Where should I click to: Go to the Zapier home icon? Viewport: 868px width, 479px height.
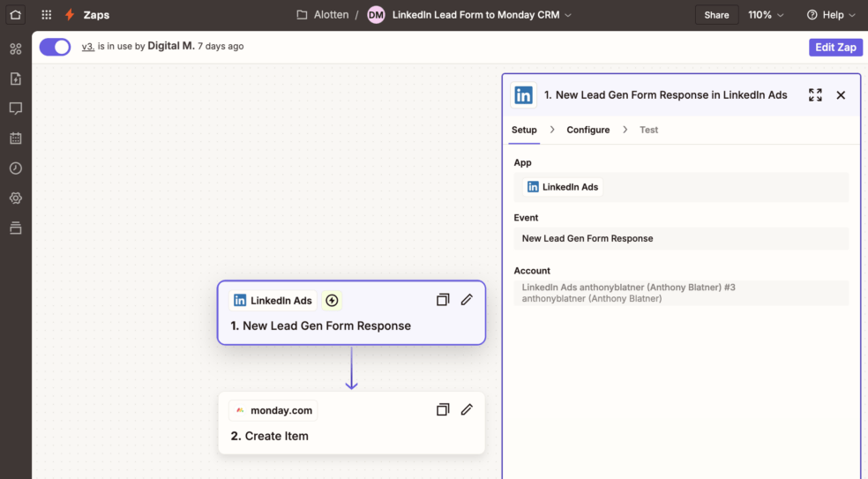[x=16, y=15]
